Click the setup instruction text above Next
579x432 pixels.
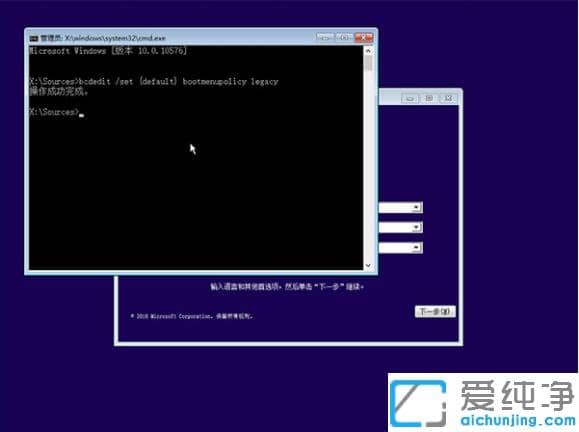[287, 287]
